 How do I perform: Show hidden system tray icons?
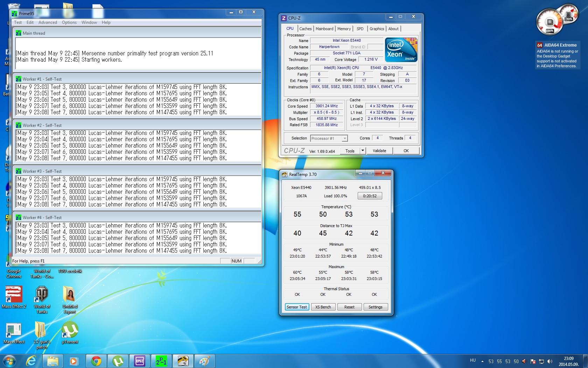[483, 361]
